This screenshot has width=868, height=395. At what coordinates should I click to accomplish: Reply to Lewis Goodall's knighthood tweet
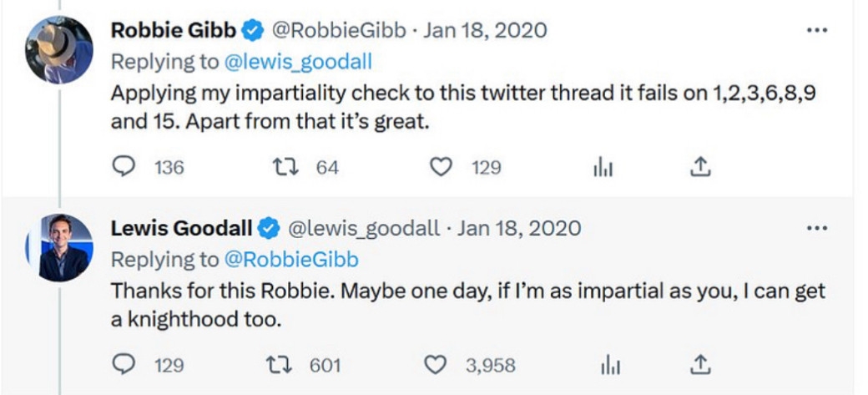[x=124, y=365]
